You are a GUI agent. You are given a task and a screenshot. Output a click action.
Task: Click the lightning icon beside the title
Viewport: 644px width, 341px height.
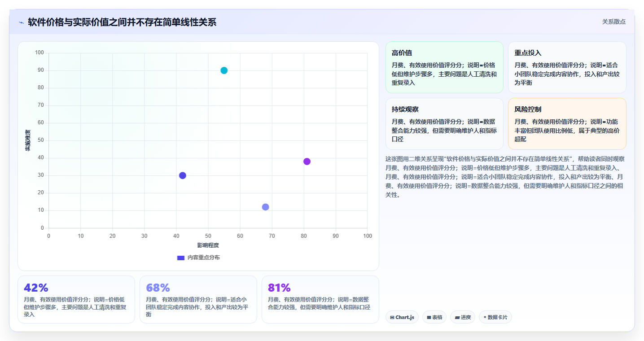21,22
